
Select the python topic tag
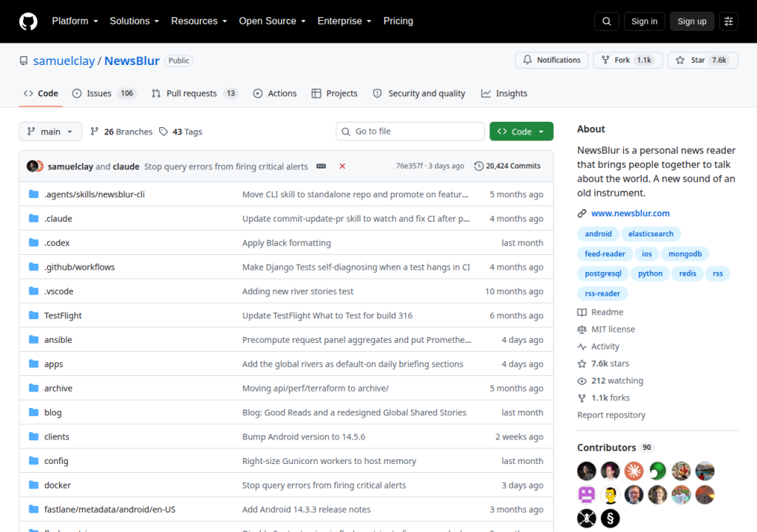pos(650,273)
